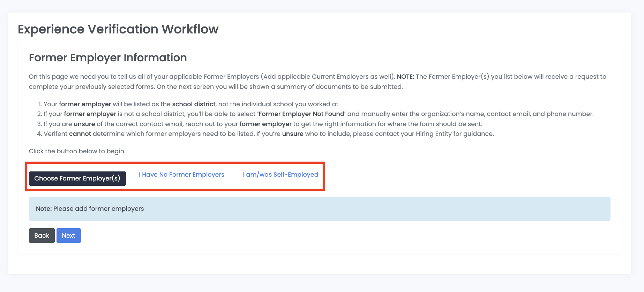Click the Experience Verification Workflow page title

(x=118, y=29)
